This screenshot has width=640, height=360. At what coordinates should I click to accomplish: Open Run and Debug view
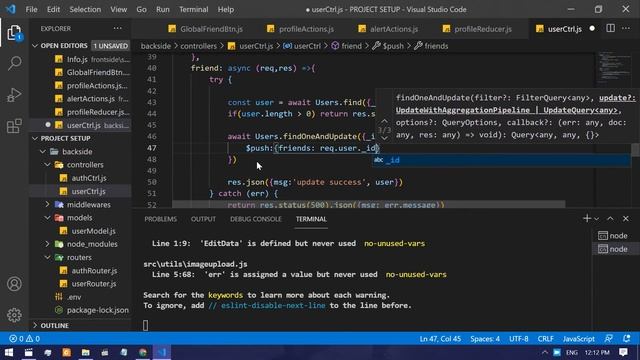[x=14, y=95]
